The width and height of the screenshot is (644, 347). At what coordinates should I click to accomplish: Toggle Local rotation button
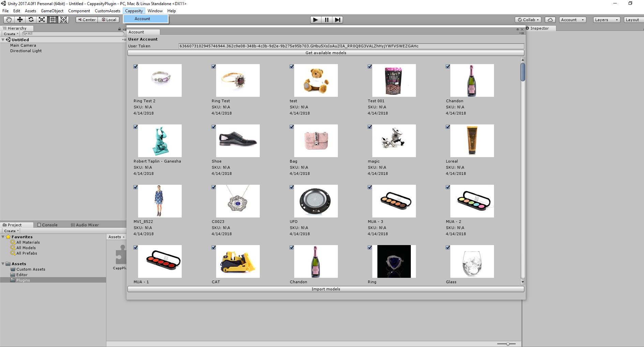tap(109, 20)
